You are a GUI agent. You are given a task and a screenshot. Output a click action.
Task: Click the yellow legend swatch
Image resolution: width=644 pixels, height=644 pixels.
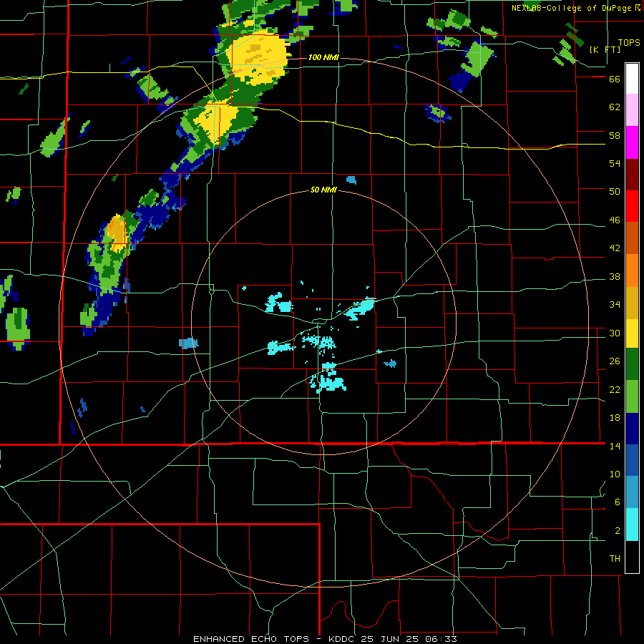[632, 333]
